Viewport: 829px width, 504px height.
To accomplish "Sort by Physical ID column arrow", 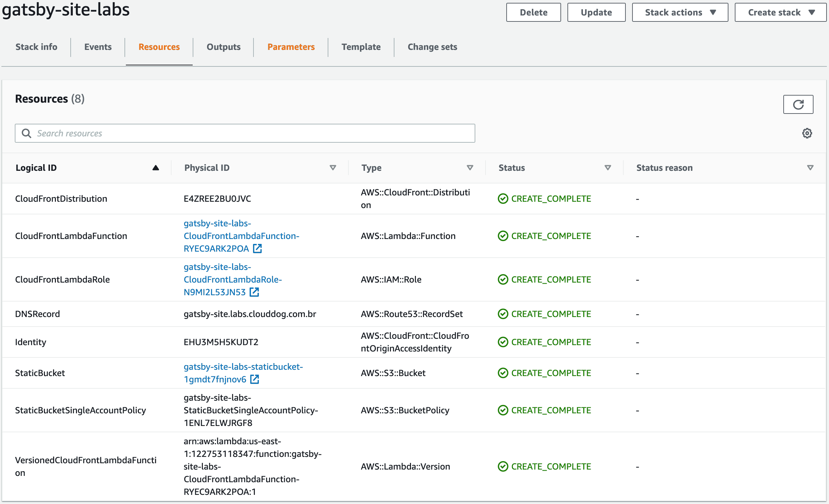I will point(333,168).
